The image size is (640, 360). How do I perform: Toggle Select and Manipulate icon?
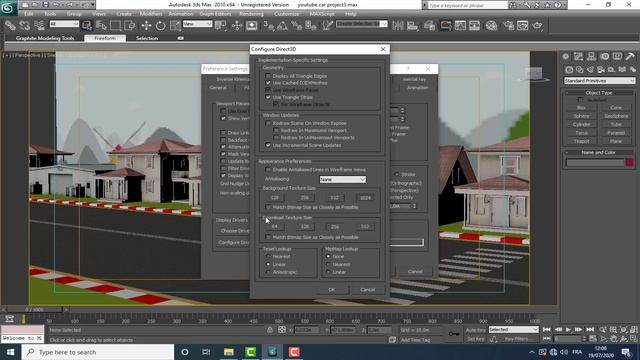pos(237,26)
